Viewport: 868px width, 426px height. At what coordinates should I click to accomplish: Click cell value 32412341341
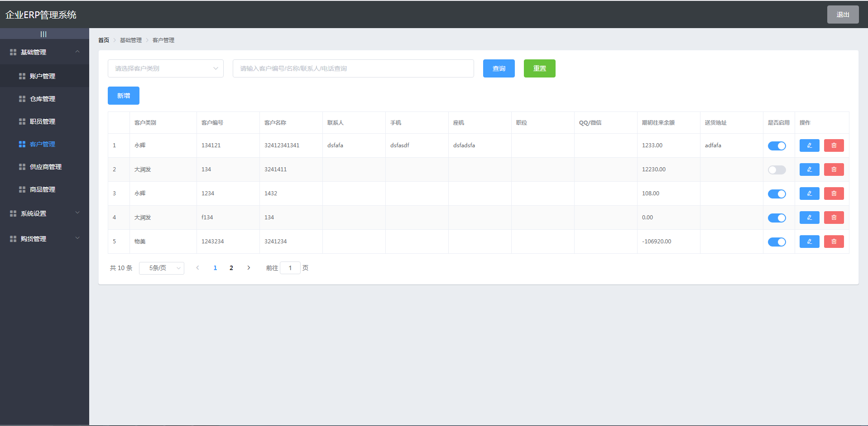tap(282, 145)
